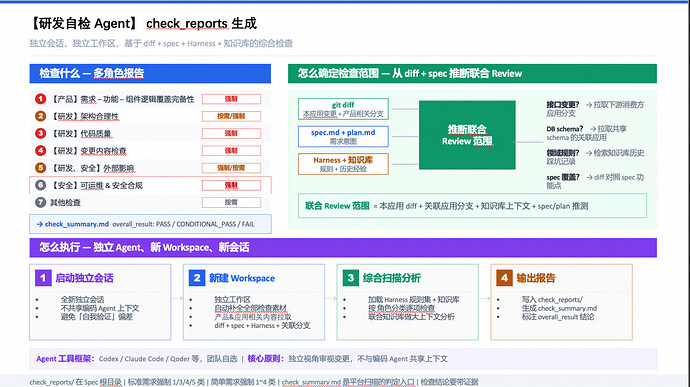Click the 【研发】代码质量 text

click(x=80, y=133)
